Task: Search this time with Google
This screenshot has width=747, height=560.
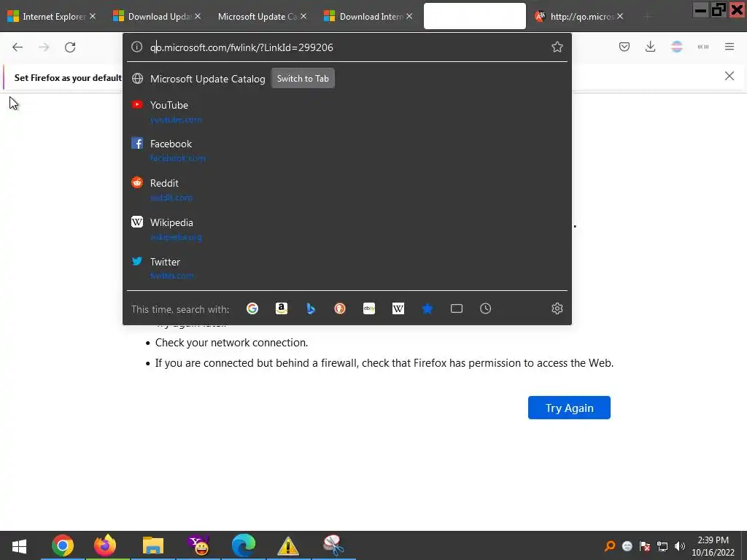Action: 252,308
